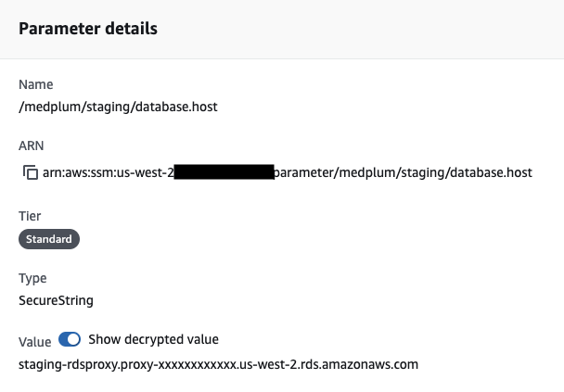564x392 pixels.
Task: Click the SecureString type value
Action: (x=56, y=300)
